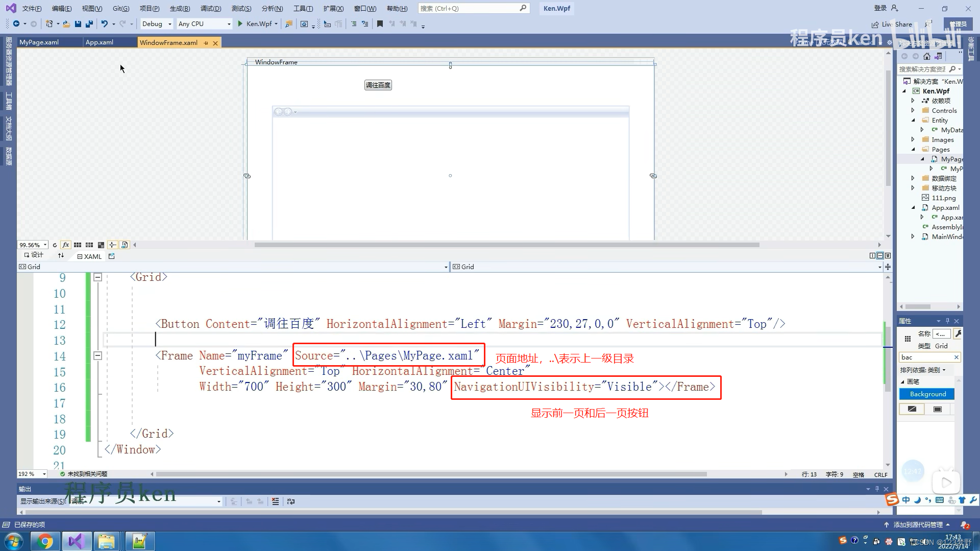The image size is (980, 551).
Task: Pin the WindowFrame.xaml tab
Action: point(206,43)
